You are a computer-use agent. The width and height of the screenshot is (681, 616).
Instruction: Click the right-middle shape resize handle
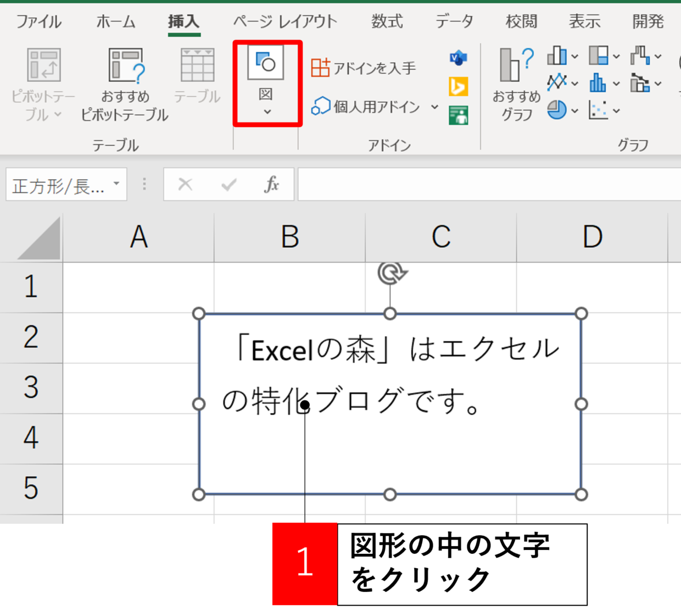581,404
